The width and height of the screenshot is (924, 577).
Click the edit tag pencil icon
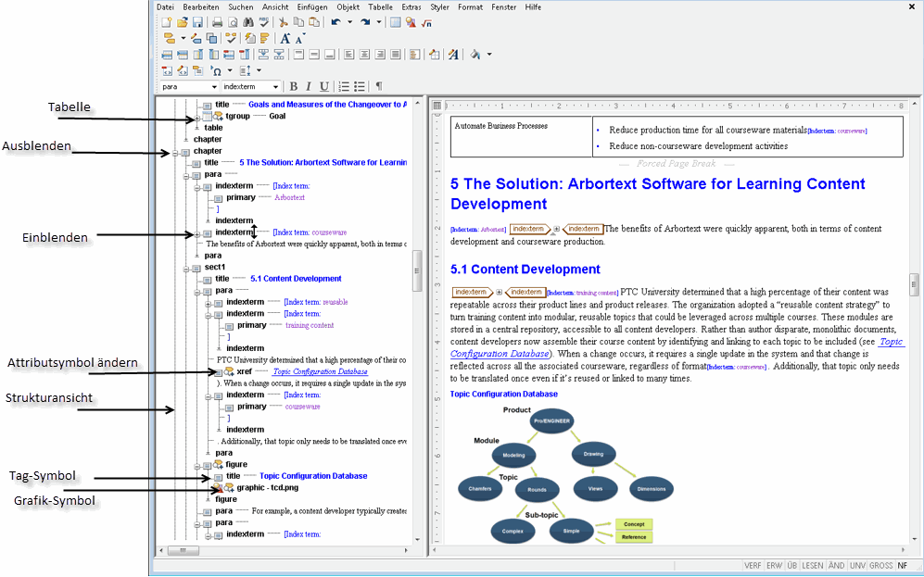pyautogui.click(x=196, y=38)
